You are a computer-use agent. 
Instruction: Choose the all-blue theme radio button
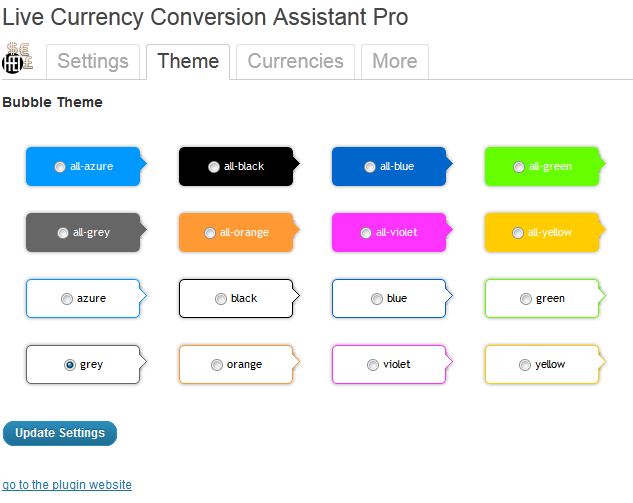[x=370, y=167]
